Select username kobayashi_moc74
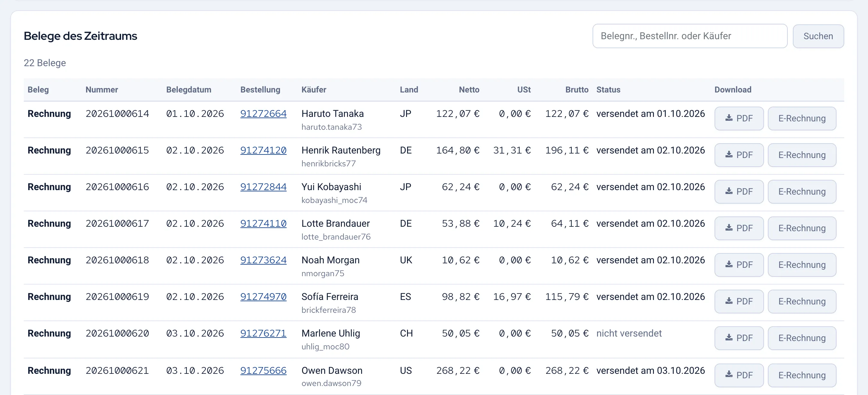Screen dimensions: 868x395 334,200
